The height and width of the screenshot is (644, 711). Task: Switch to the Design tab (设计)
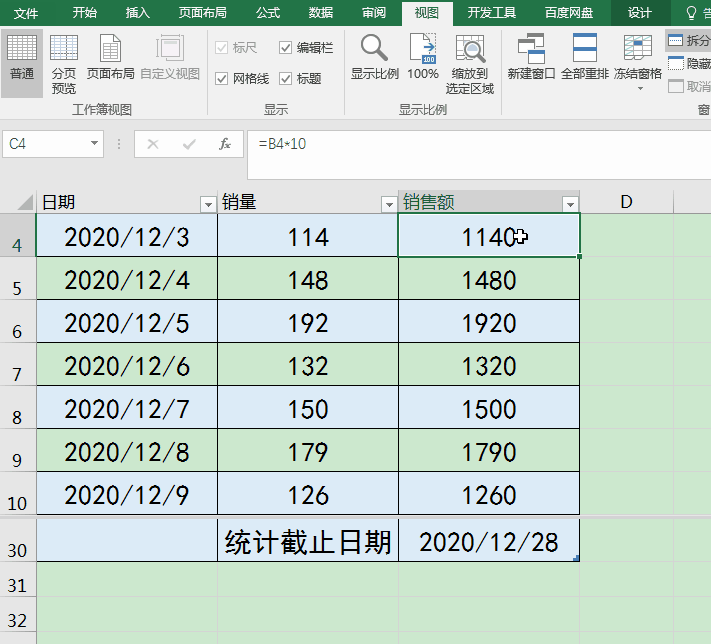coord(639,13)
